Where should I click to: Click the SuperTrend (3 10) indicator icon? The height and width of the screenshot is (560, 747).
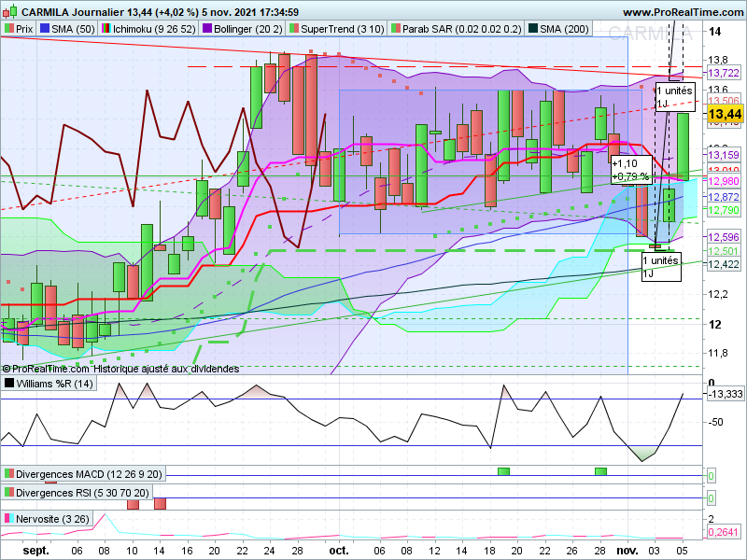click(294, 29)
